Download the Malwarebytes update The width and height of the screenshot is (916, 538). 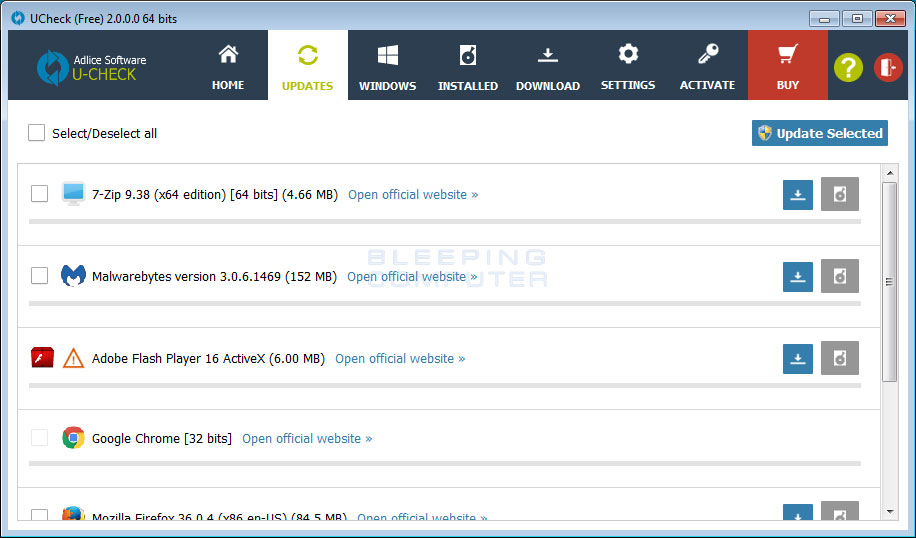point(797,276)
